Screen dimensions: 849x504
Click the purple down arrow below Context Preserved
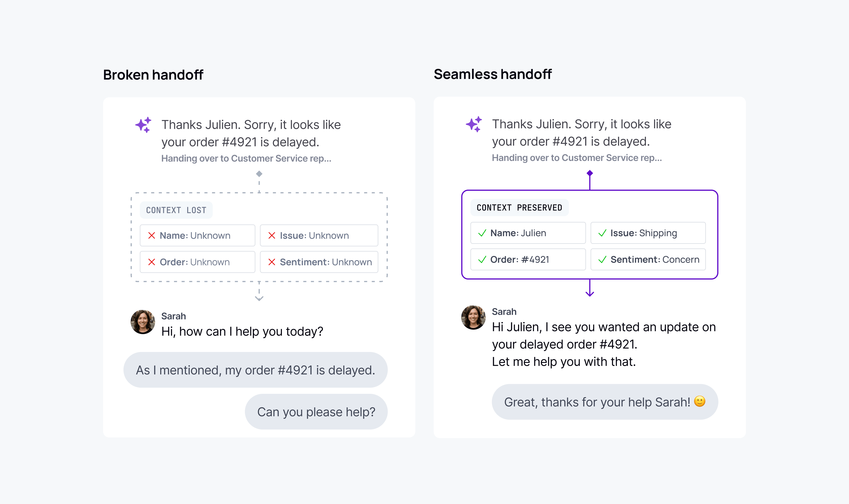click(x=590, y=292)
